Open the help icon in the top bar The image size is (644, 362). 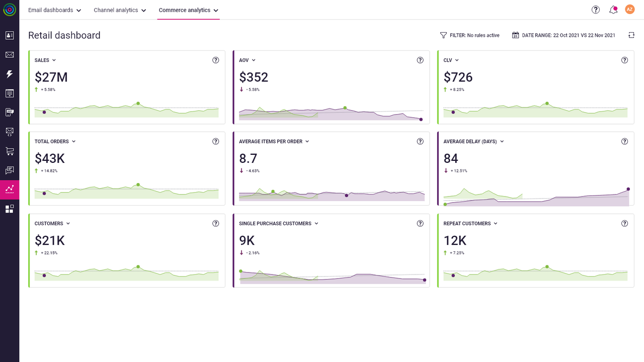[596, 10]
